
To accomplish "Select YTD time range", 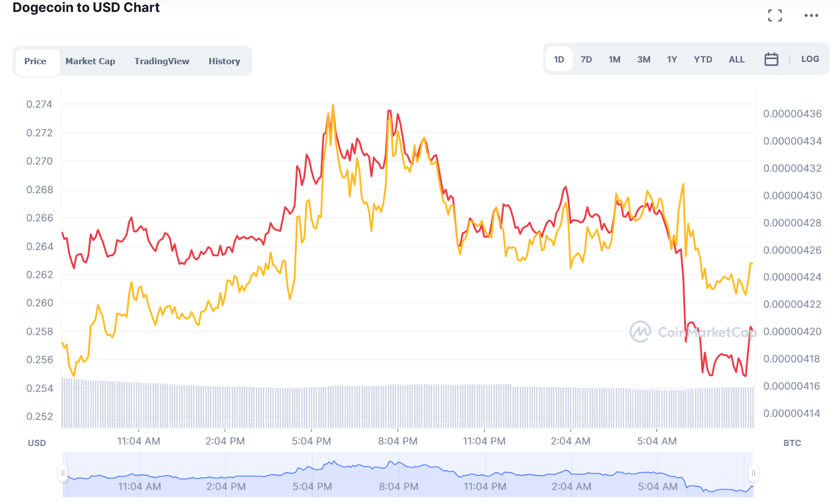I will [702, 60].
